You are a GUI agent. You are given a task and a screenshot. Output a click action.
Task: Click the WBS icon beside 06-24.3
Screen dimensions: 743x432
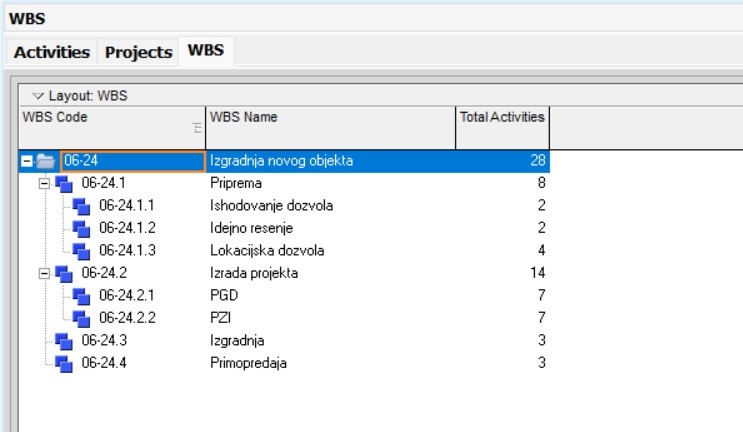(x=64, y=340)
